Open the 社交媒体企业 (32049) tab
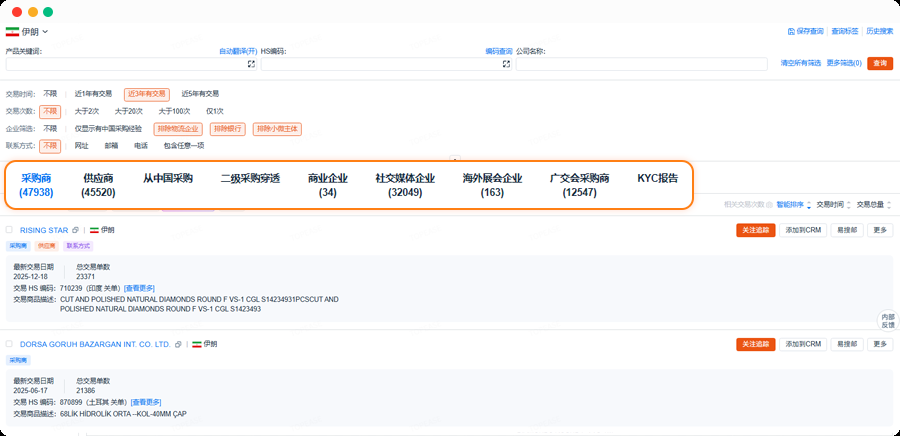Image resolution: width=900 pixels, height=436 pixels. (404, 185)
